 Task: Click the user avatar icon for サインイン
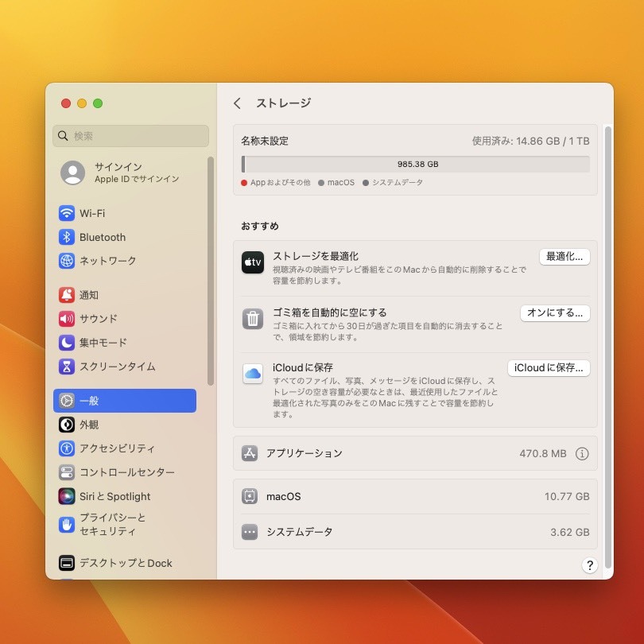point(72,173)
